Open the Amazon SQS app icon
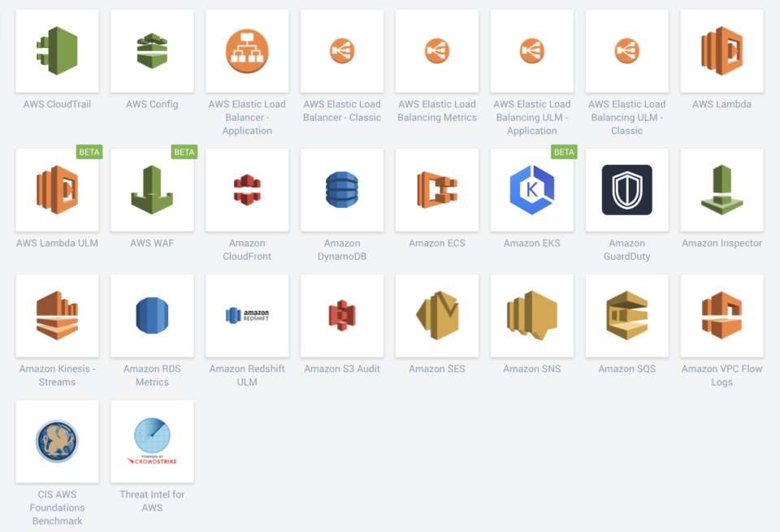 click(627, 316)
